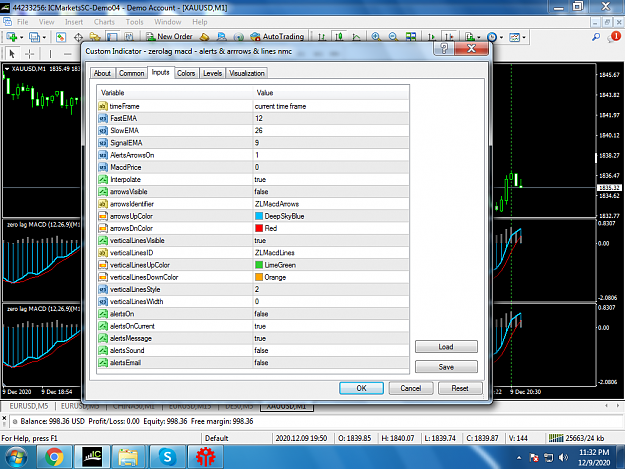Screen dimensions: 625x469
Task: Click the New Order button
Action: pyautogui.click(x=169, y=37)
